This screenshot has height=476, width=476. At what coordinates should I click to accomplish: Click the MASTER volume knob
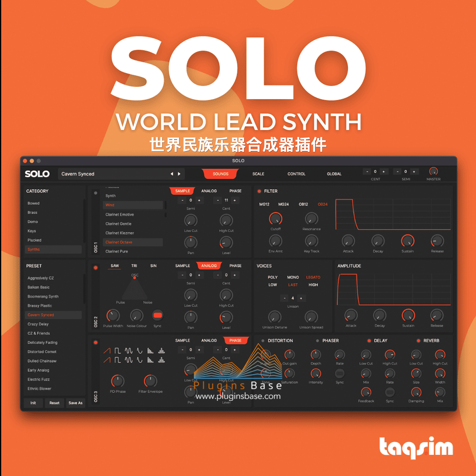click(433, 171)
